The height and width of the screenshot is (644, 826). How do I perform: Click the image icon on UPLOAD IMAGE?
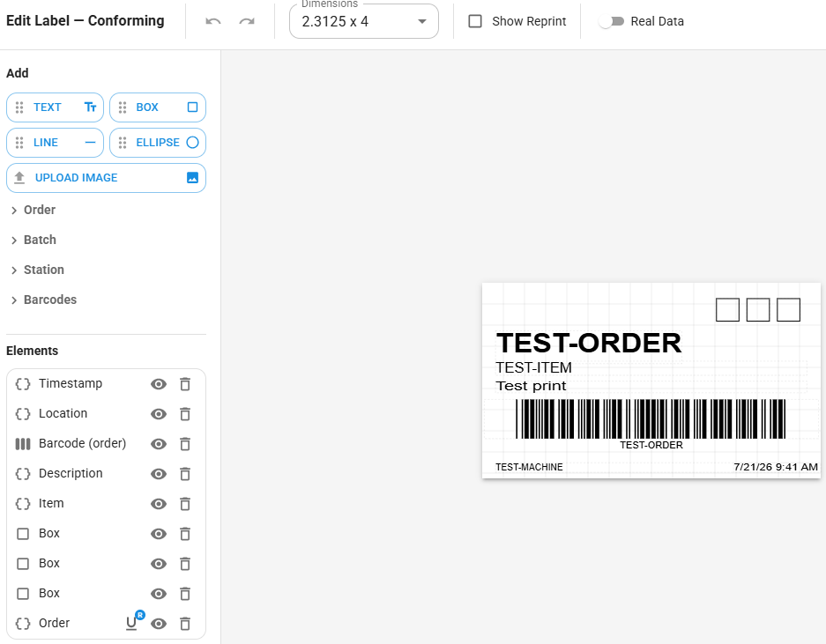click(x=193, y=178)
